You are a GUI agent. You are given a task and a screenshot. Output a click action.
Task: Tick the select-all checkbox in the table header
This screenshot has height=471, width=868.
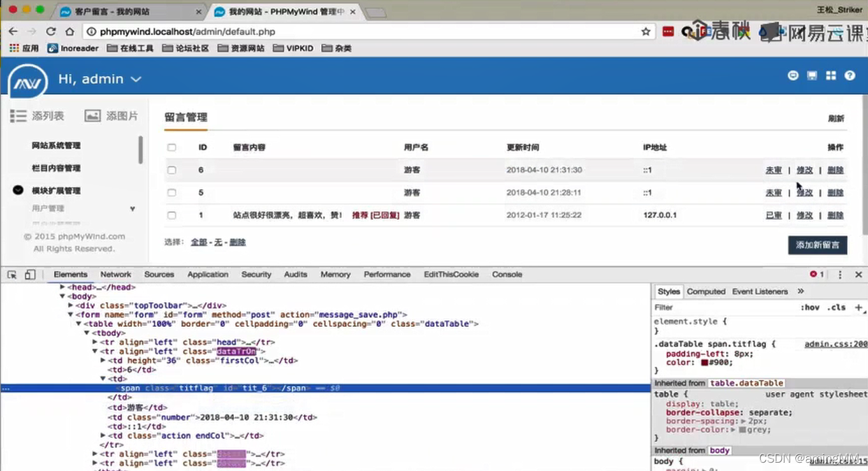point(171,147)
